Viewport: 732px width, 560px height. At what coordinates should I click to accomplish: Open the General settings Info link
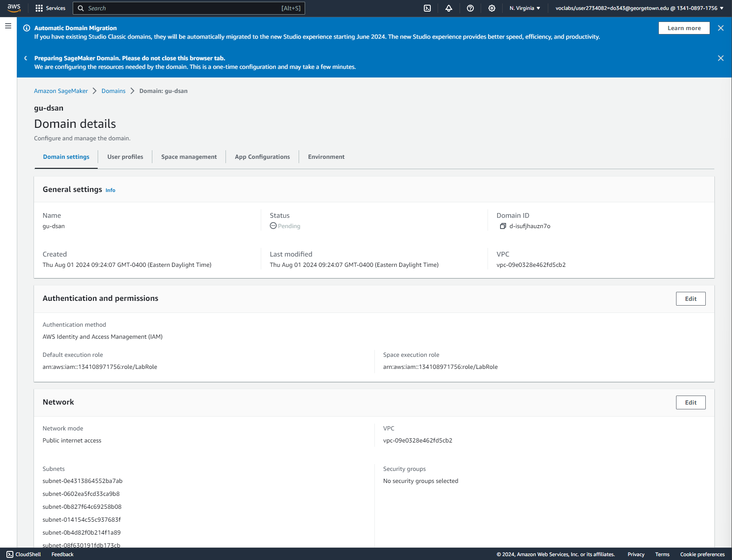tap(111, 190)
